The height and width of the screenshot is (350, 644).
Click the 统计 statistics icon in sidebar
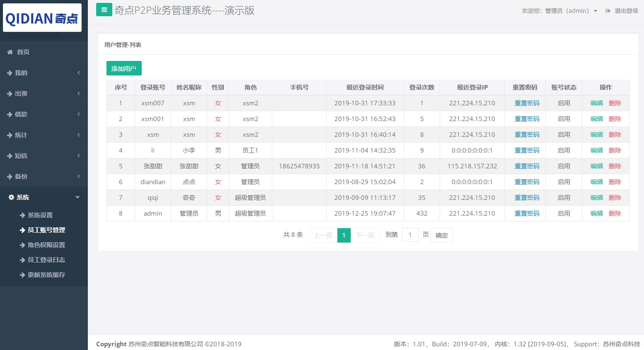10,135
